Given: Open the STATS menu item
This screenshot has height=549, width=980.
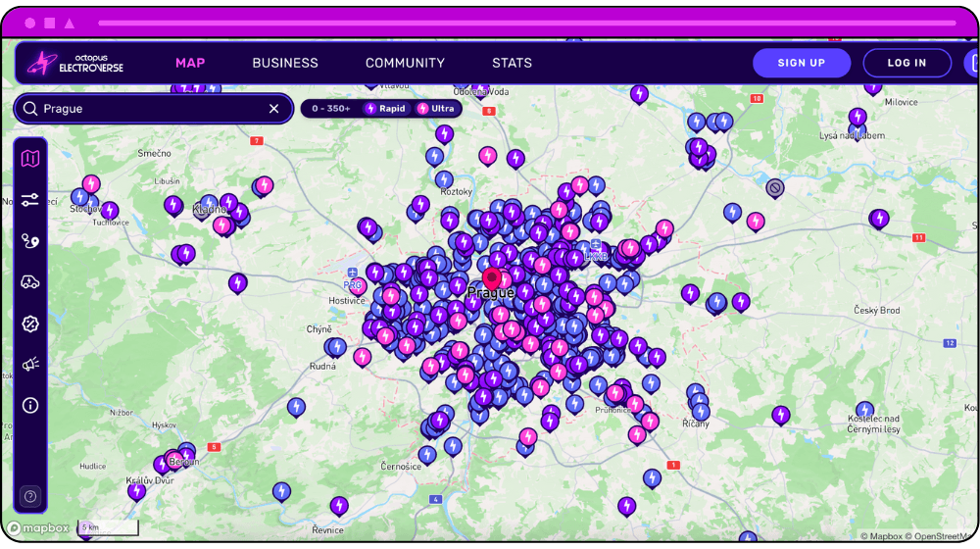Looking at the screenshot, I should pos(512,63).
